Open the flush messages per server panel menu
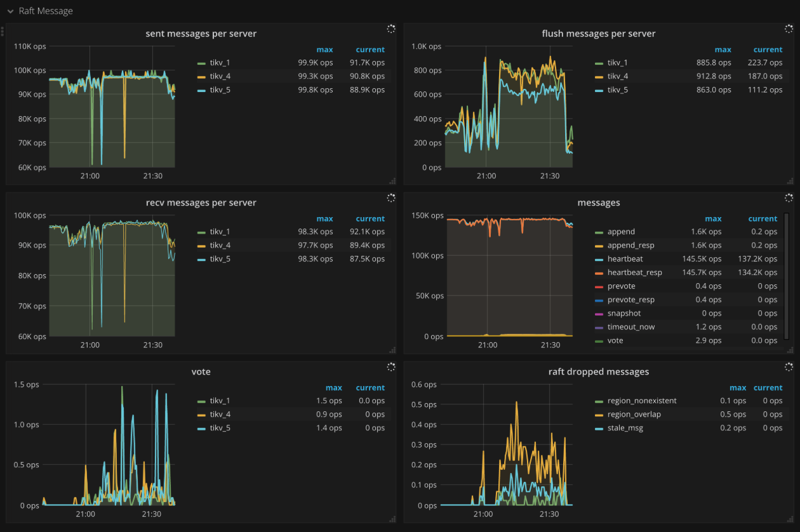Image resolution: width=800 pixels, height=532 pixels. click(x=599, y=34)
